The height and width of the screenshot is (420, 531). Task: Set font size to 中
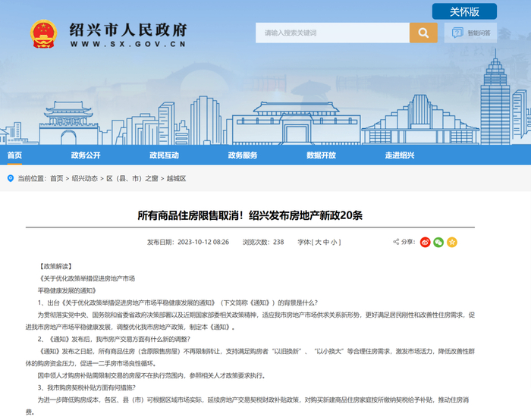click(325, 242)
